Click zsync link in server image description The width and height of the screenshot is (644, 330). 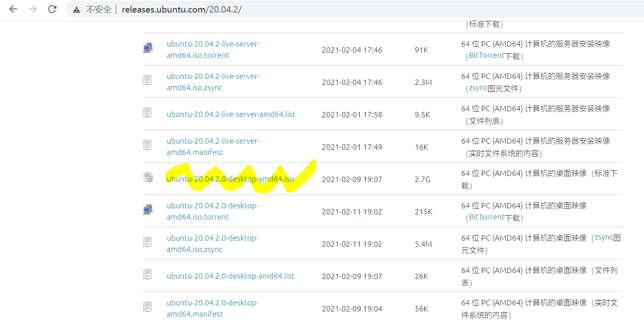pyautogui.click(x=478, y=88)
